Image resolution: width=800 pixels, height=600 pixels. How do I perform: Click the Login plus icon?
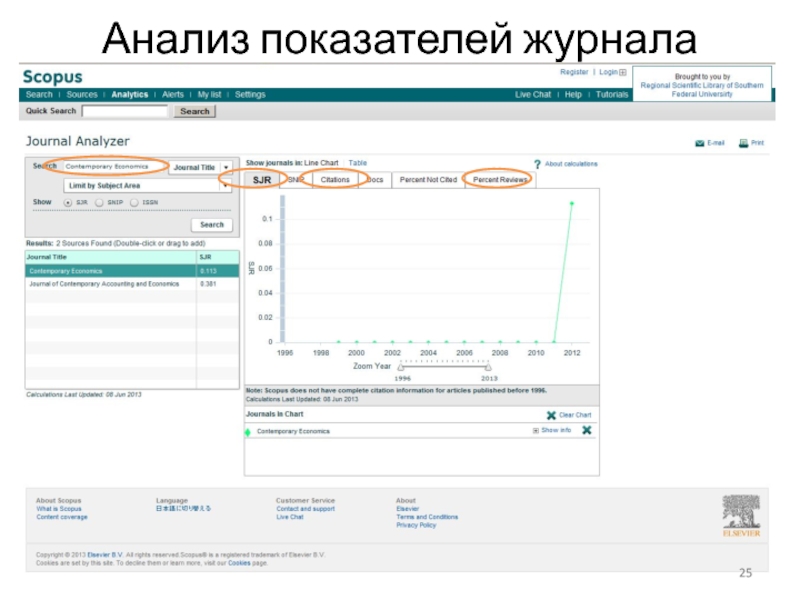(x=623, y=72)
